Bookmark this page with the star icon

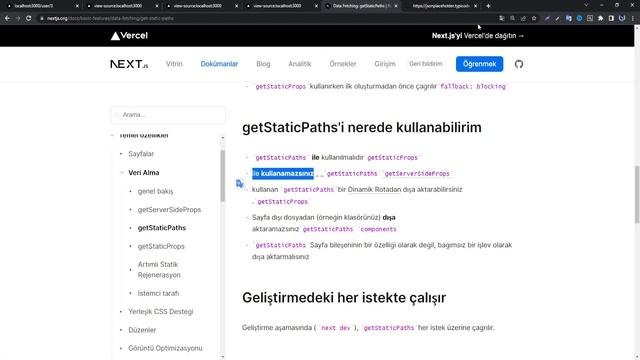point(534,18)
